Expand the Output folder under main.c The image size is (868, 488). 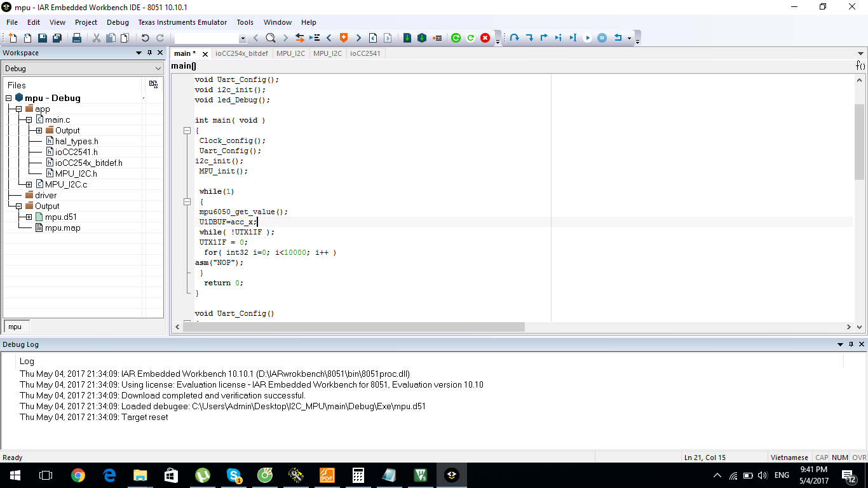click(39, 131)
